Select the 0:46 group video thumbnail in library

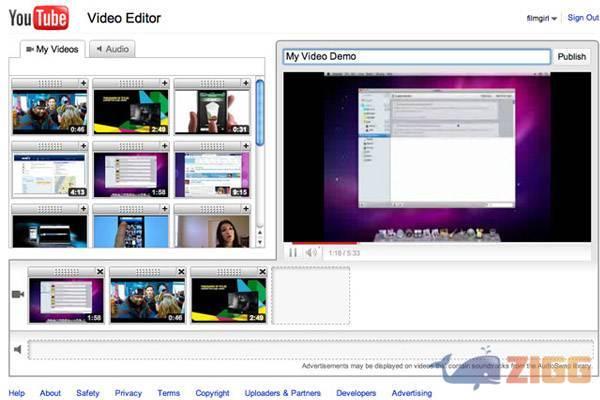(x=50, y=112)
